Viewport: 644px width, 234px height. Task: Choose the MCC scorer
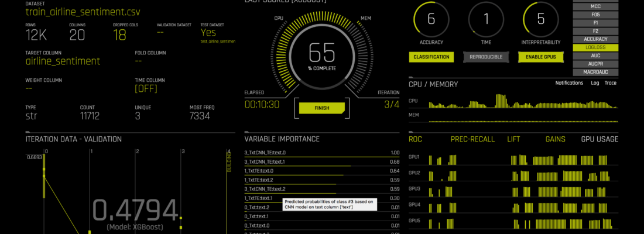[594, 6]
